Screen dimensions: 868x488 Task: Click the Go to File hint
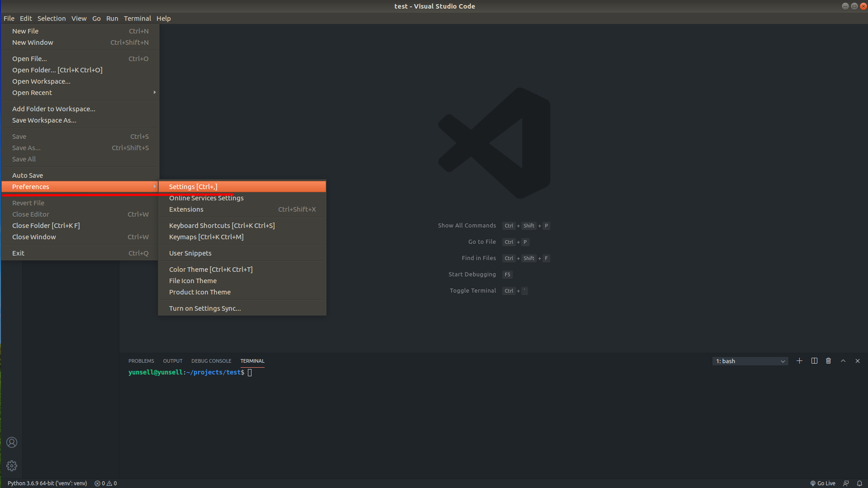point(499,242)
